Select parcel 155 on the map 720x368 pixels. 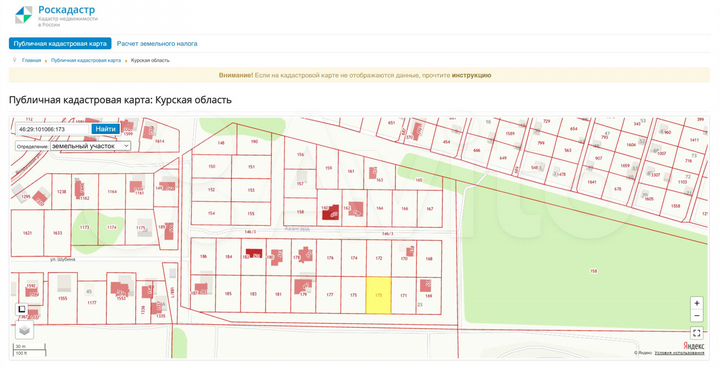(251, 213)
